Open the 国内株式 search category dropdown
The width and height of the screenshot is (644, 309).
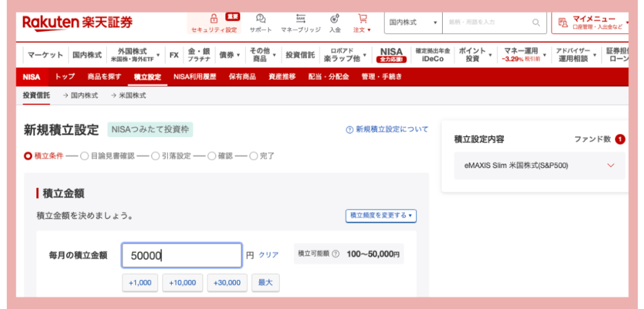[413, 22]
